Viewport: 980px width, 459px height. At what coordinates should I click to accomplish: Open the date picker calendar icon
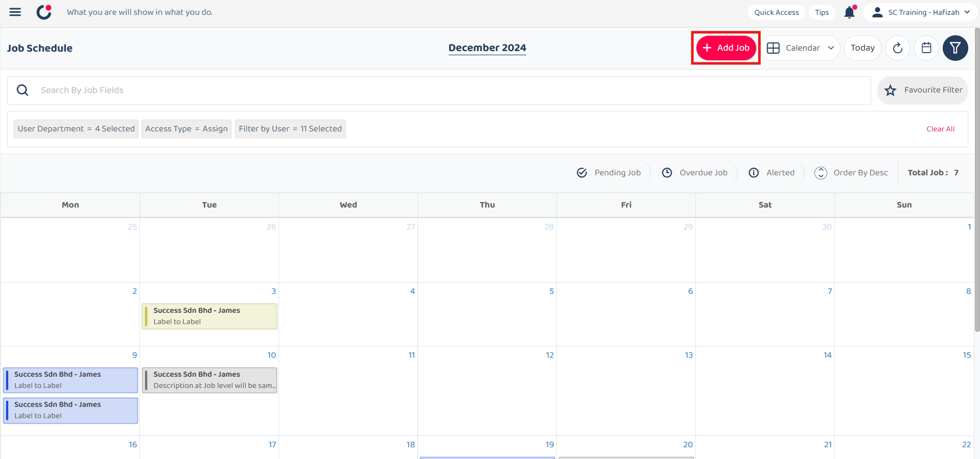926,48
